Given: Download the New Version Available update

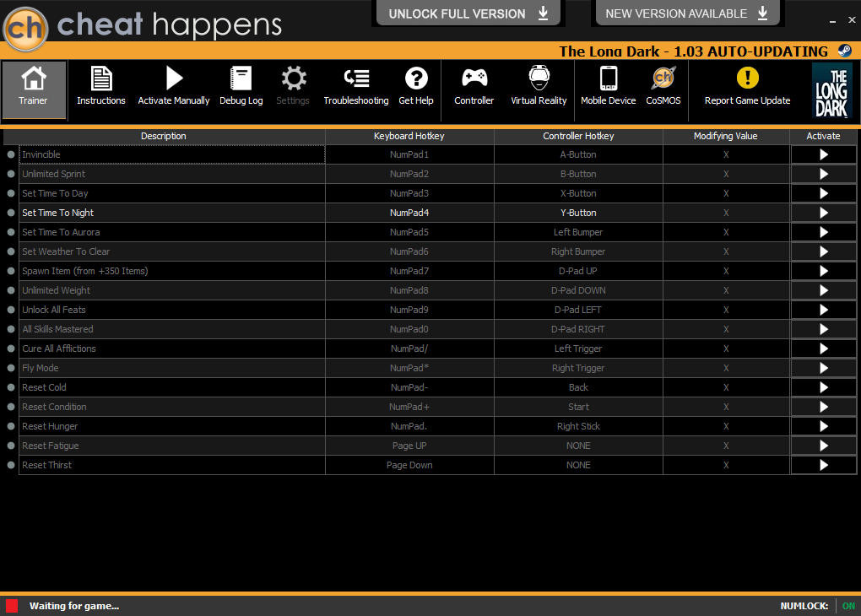Looking at the screenshot, I should 687,14.
